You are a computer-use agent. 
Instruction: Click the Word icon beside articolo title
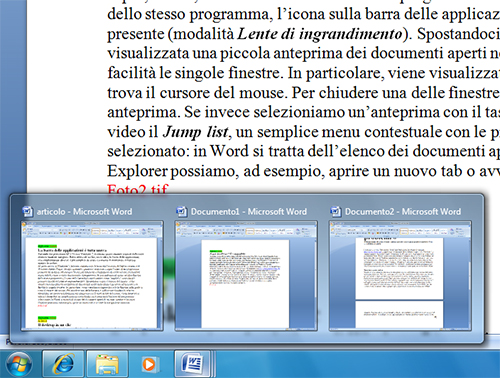point(27,211)
